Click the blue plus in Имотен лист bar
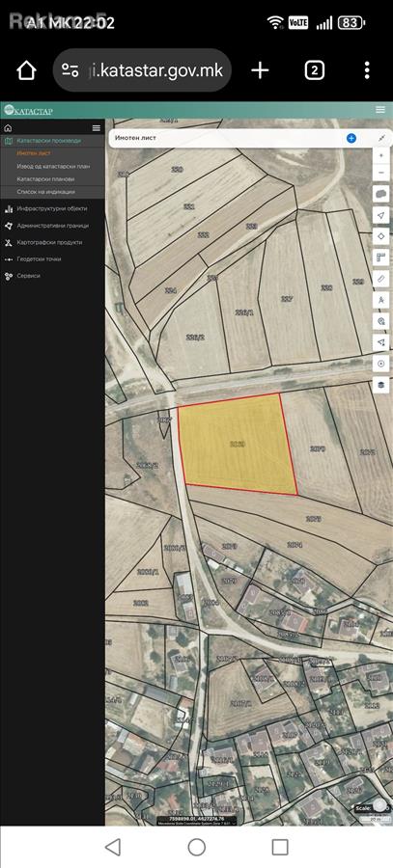 [351, 138]
